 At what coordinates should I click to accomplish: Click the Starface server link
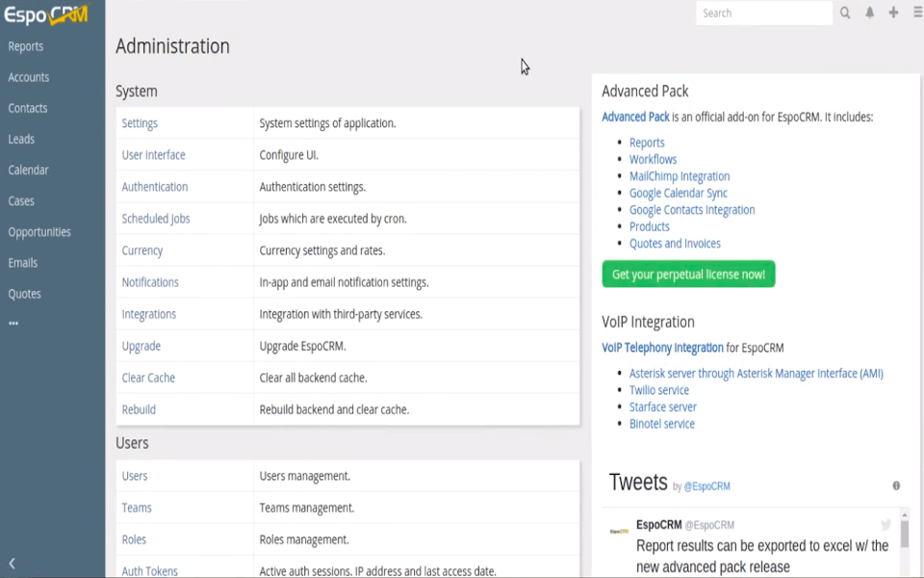click(x=663, y=407)
